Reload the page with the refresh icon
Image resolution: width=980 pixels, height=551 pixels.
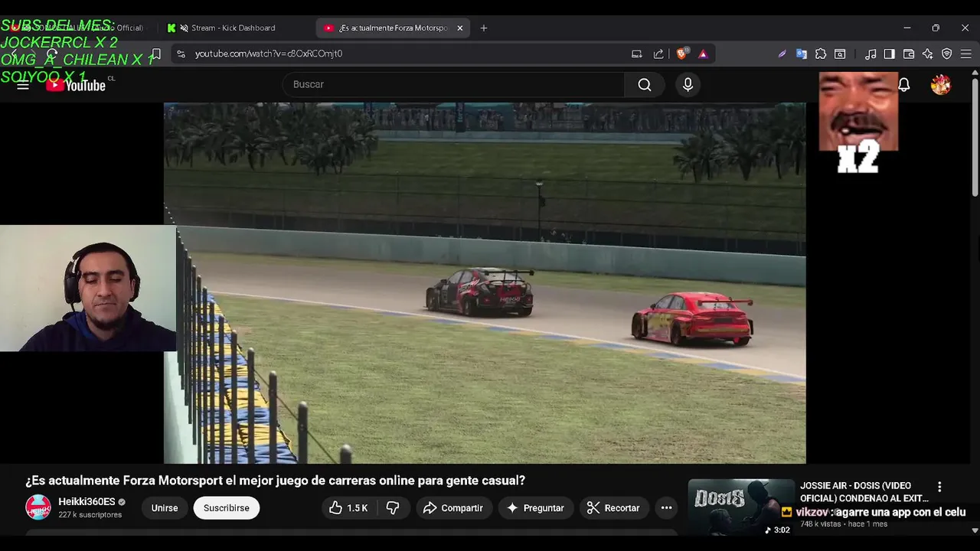point(52,54)
